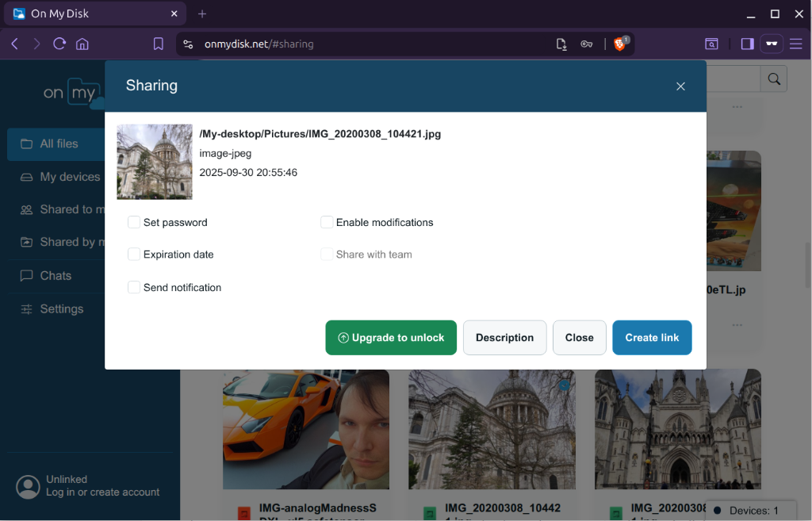Click the Brave wallet/search archive icon
The height and width of the screenshot is (521, 812).
(711, 44)
